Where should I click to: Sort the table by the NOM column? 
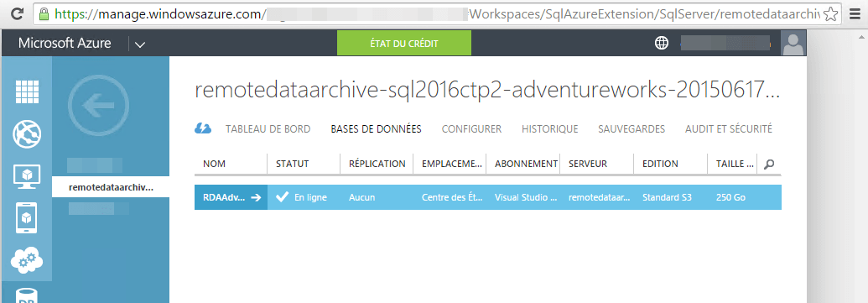point(214,164)
